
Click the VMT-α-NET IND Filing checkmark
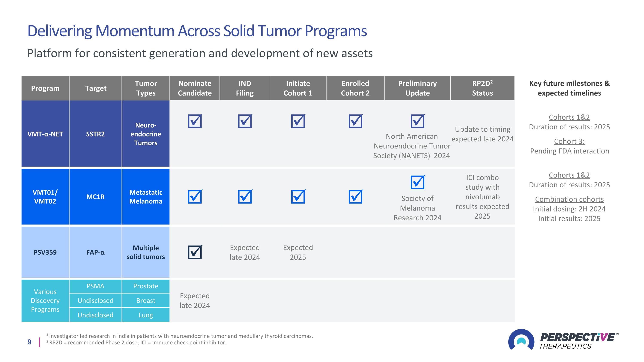[x=245, y=121]
